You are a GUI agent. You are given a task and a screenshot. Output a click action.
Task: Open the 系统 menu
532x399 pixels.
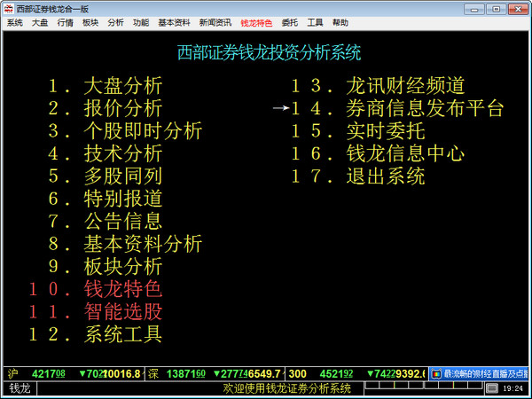15,23
